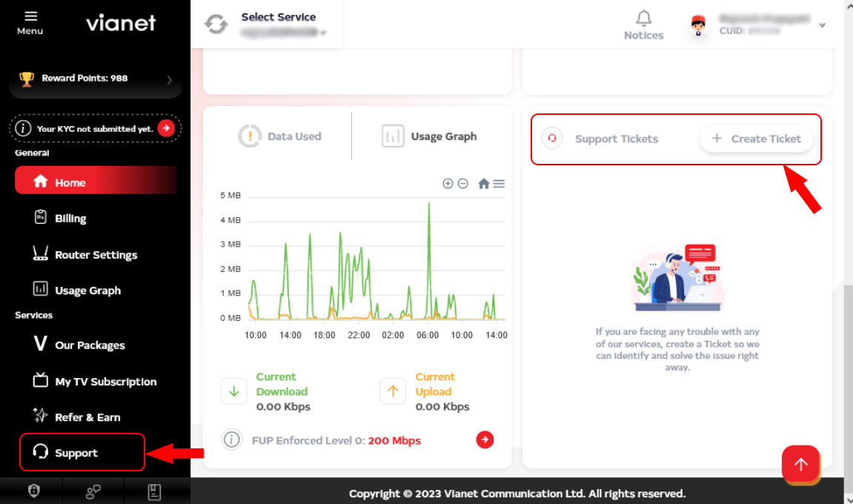Image resolution: width=853 pixels, height=504 pixels.
Task: Expand Reward Points chevron
Action: coord(169,79)
